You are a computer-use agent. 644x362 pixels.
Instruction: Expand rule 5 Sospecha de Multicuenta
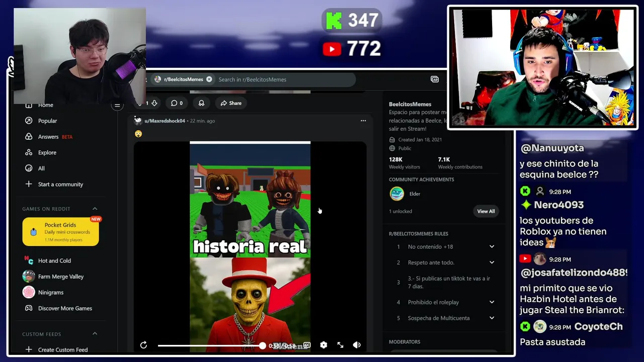444,318
